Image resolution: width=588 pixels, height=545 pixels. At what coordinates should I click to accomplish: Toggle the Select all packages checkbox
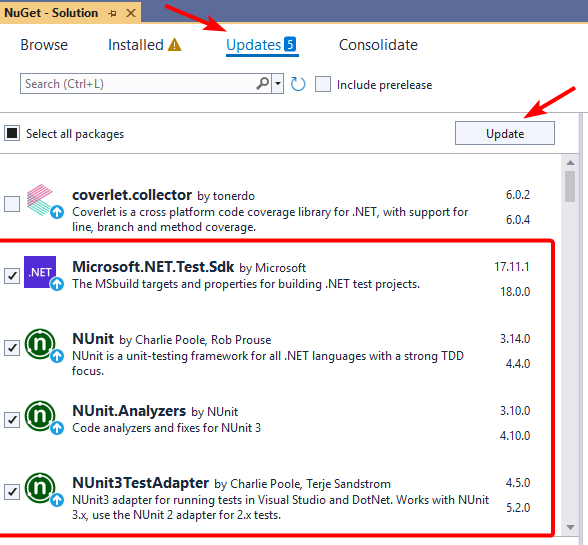point(12,133)
